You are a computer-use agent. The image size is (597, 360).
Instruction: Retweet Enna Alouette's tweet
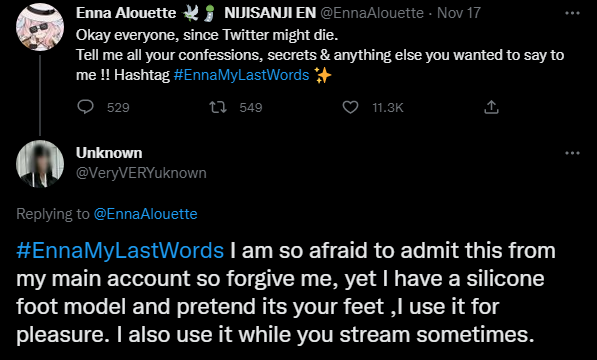(218, 107)
